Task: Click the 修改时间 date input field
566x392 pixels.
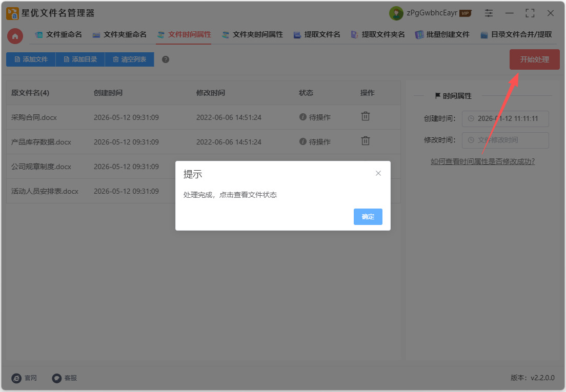Action: tap(506, 140)
